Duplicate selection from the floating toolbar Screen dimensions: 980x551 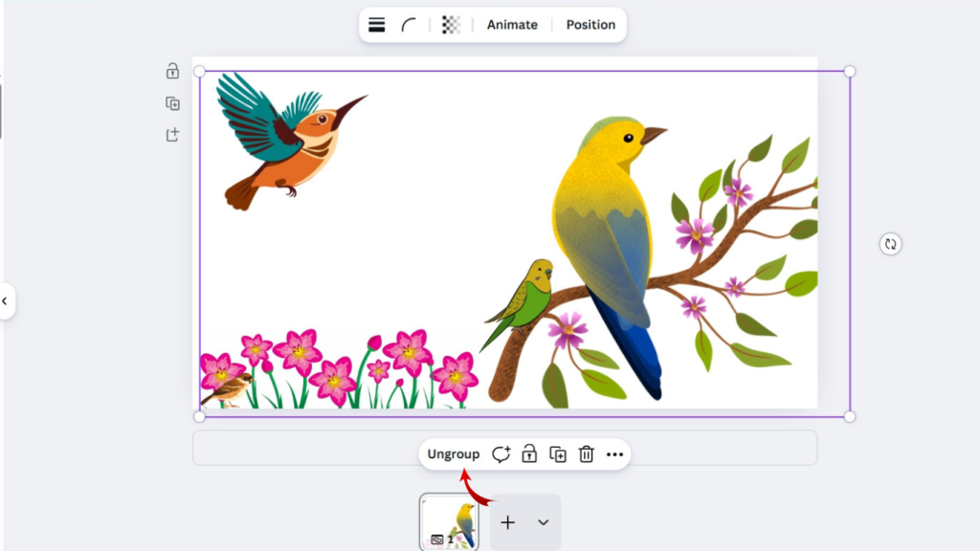[x=558, y=454]
